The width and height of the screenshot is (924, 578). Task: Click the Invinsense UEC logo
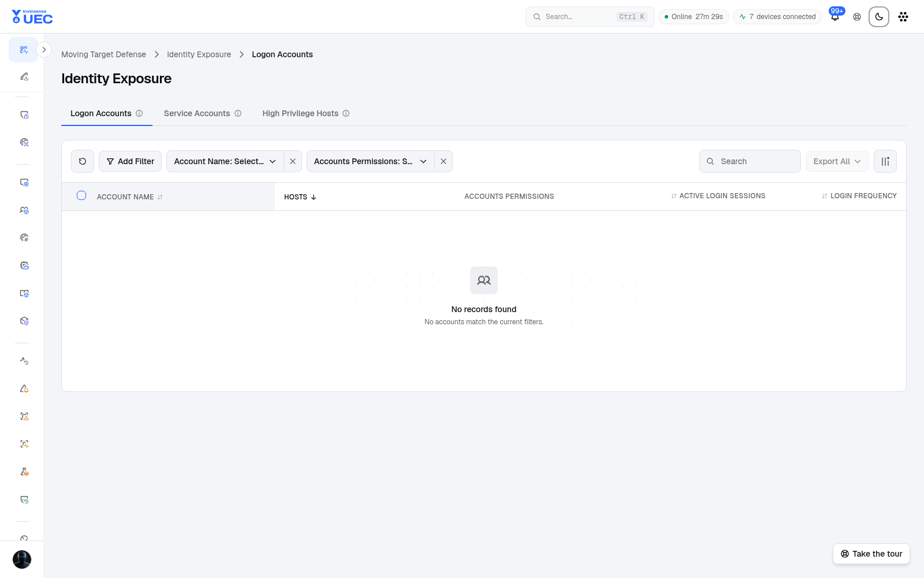click(x=32, y=17)
